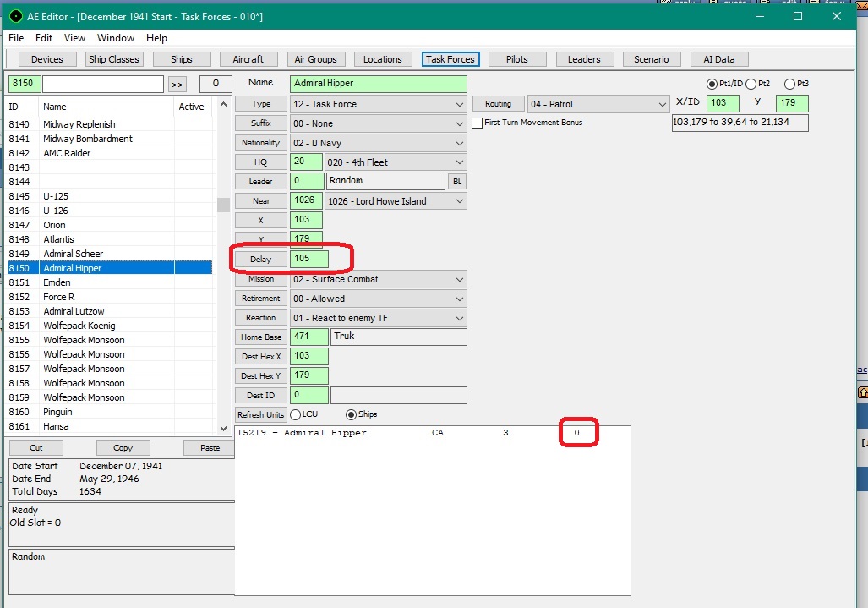
Task: Click the task force list scrollbar thumb
Action: 223,205
